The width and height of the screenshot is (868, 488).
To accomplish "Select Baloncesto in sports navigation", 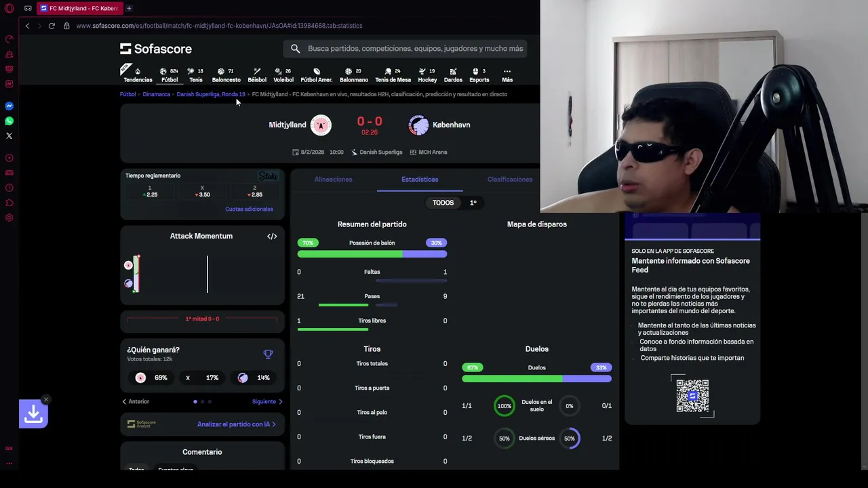I will point(226,75).
